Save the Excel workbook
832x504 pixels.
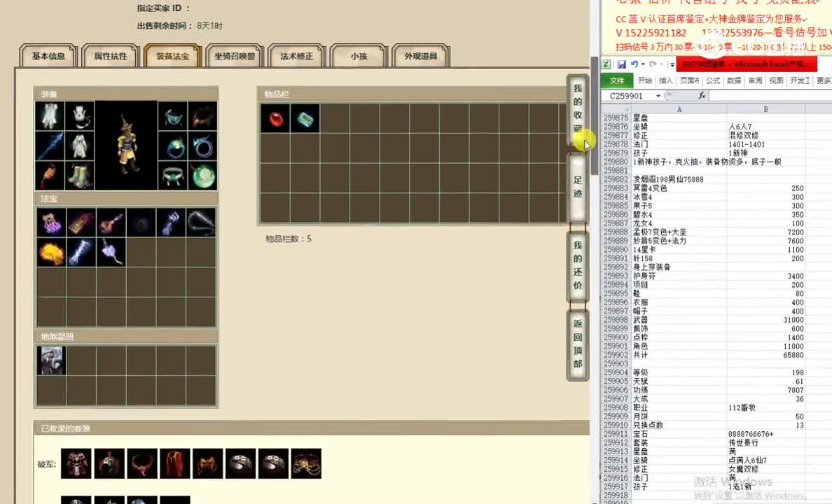tap(621, 64)
